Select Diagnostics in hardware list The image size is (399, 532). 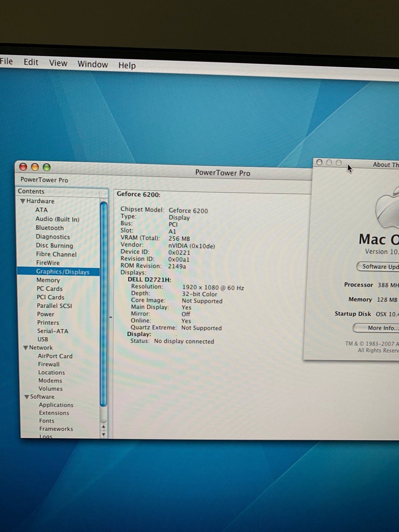tap(53, 237)
